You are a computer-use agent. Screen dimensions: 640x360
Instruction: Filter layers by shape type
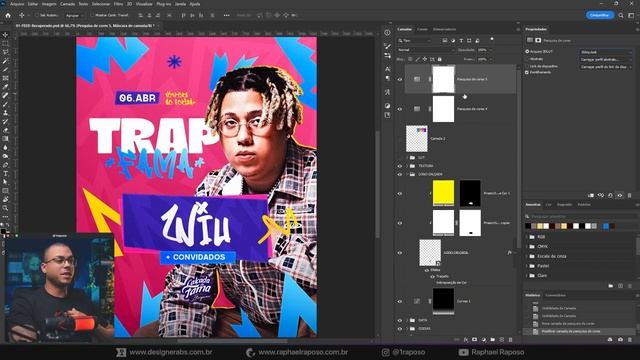coord(469,40)
